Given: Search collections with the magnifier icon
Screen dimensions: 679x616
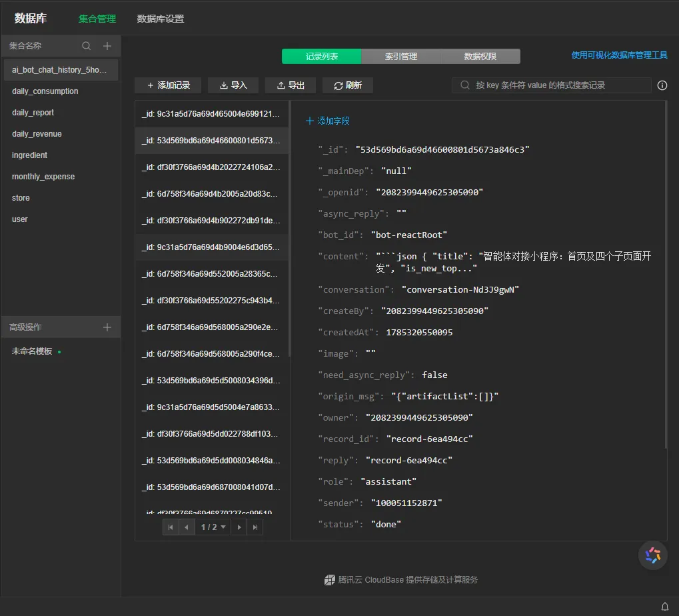Looking at the screenshot, I should point(86,46).
